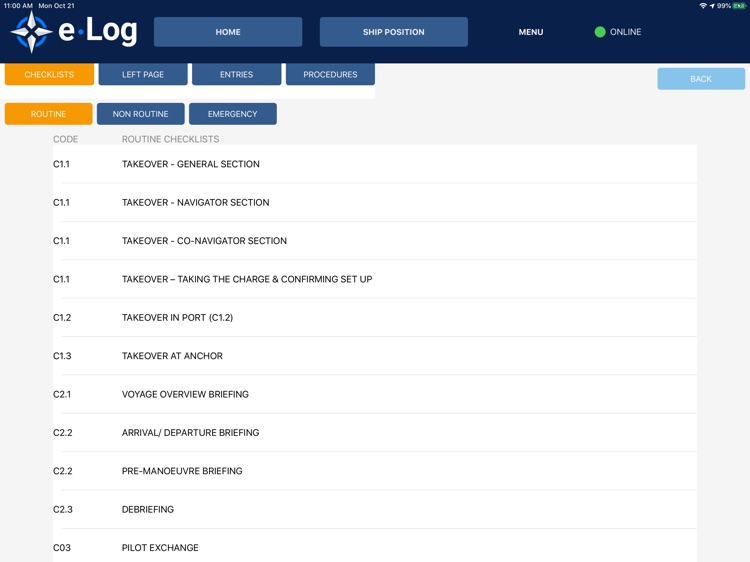Show EMERGENCY checklists

click(232, 114)
